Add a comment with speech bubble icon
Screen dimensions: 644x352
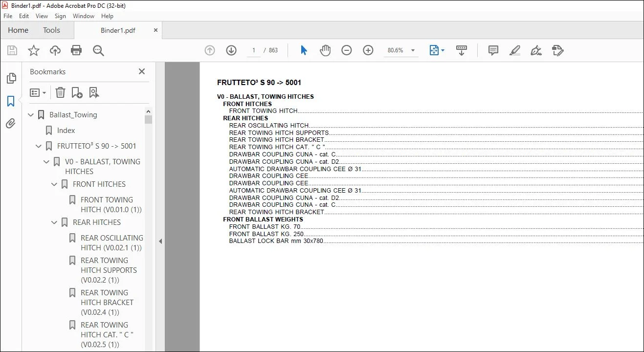493,50
